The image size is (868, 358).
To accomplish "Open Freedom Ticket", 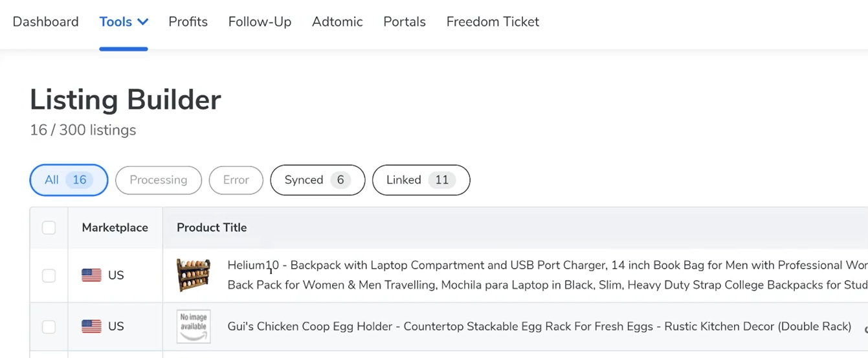I will click(493, 22).
